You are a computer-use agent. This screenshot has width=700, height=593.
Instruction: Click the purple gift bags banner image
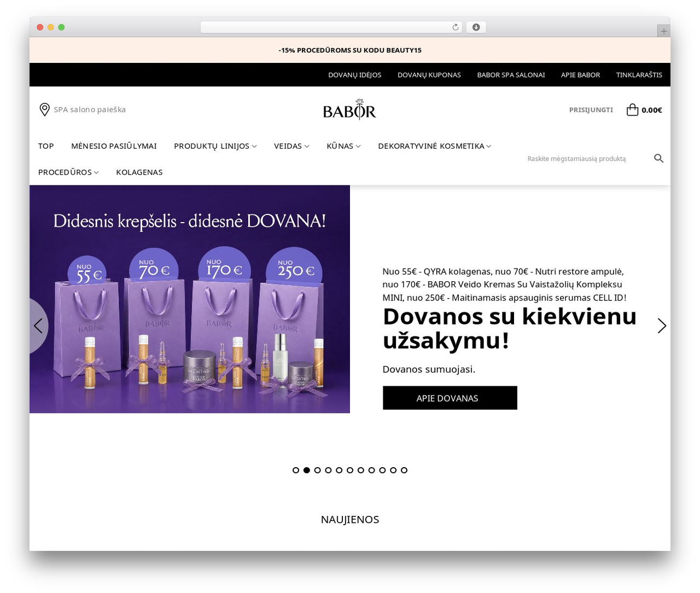click(190, 299)
